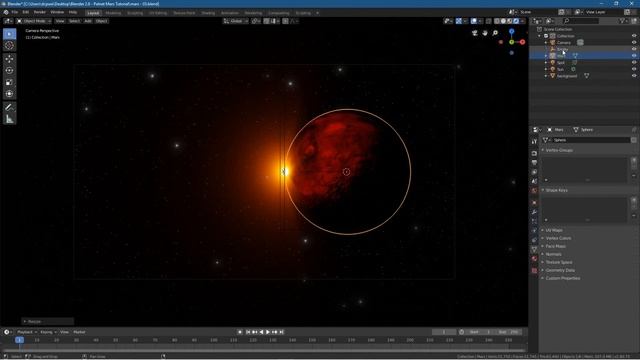This screenshot has width=640, height=360.
Task: Toggle camera view icon in viewport
Action: [x=475, y=33]
